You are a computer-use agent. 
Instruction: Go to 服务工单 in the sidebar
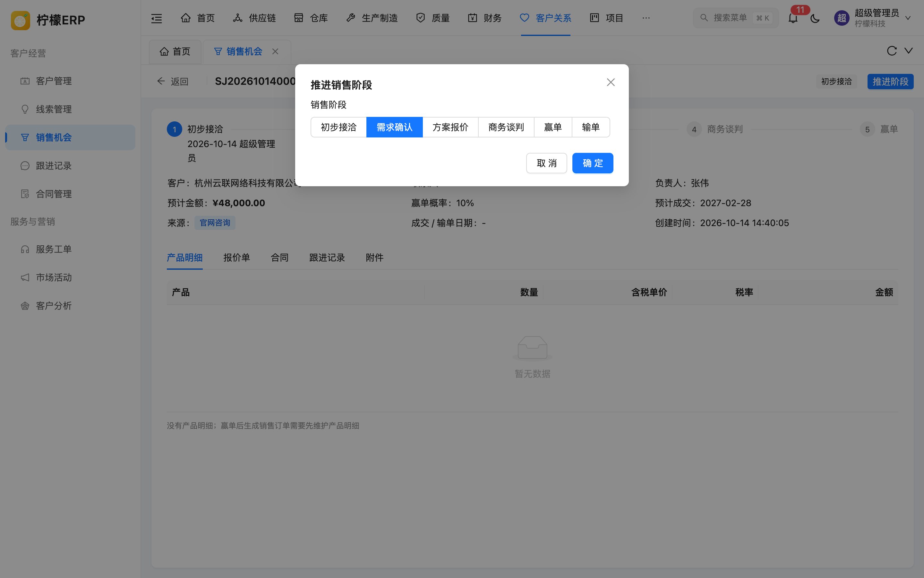click(70, 249)
